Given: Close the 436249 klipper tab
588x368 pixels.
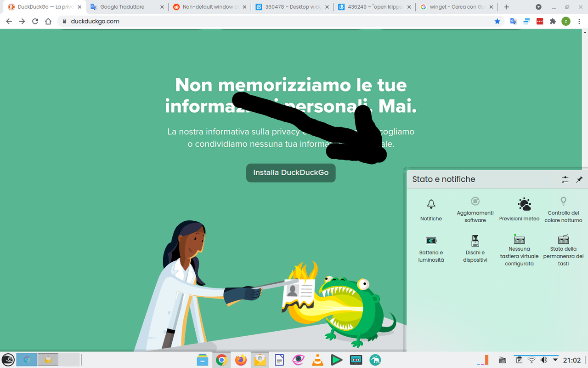Looking at the screenshot, I should click(409, 7).
